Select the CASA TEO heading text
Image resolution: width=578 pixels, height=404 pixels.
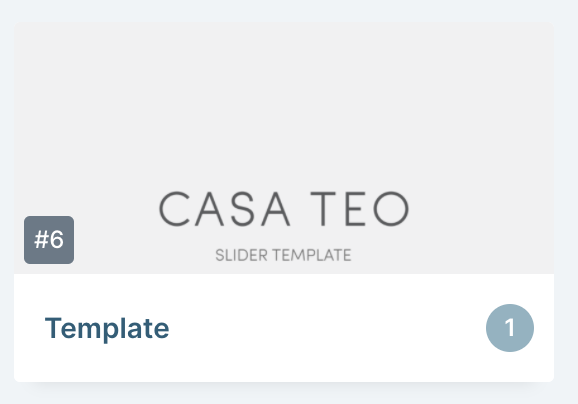tap(284, 209)
